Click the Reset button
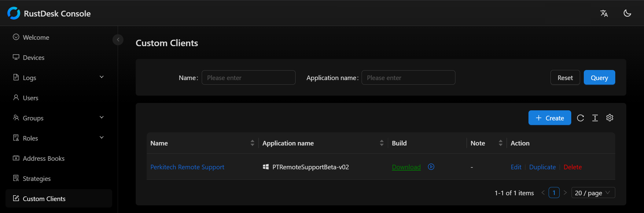644x213 pixels. 565,78
